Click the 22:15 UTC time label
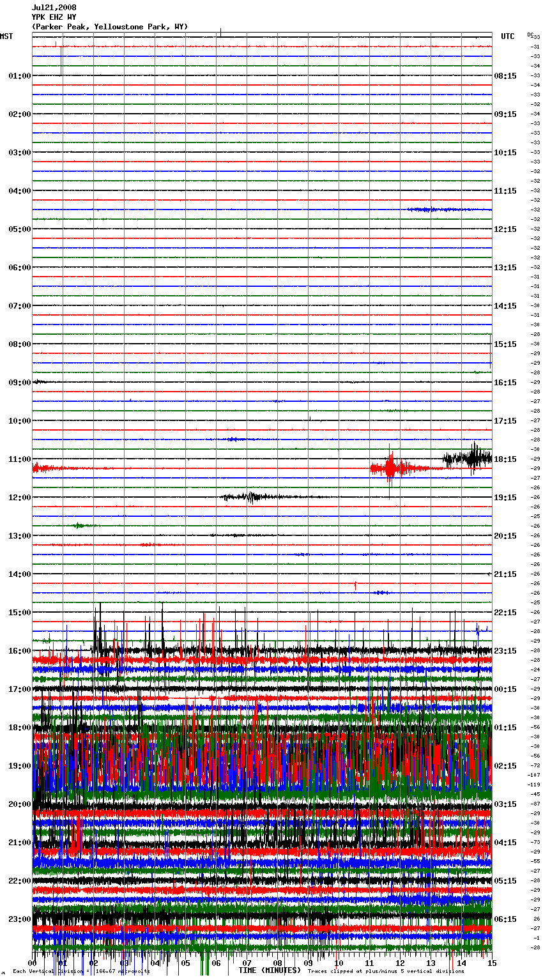Image resolution: width=543 pixels, height=980 pixels. pos(505,613)
